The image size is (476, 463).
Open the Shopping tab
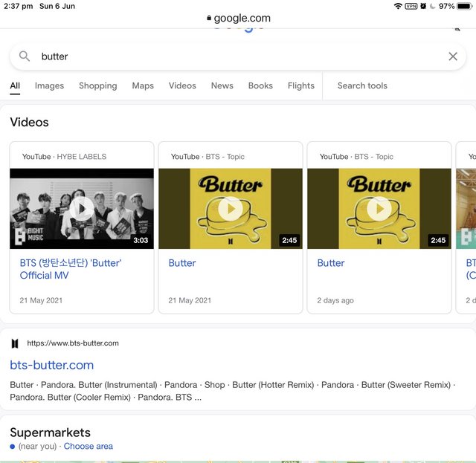coord(97,86)
